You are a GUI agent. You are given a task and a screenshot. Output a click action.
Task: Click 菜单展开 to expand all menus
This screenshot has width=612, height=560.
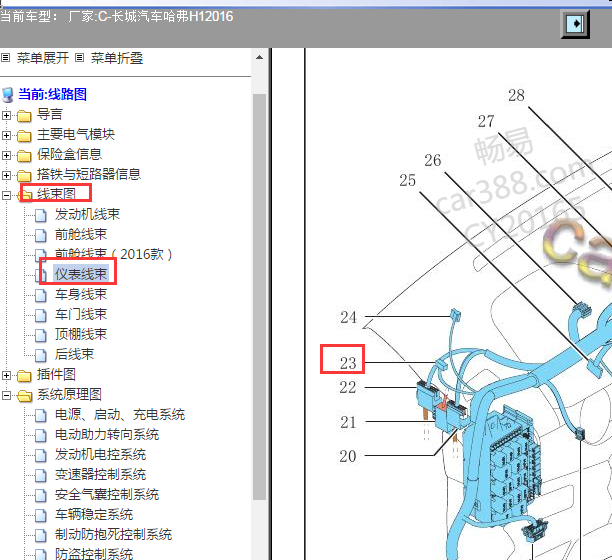[x=43, y=58]
